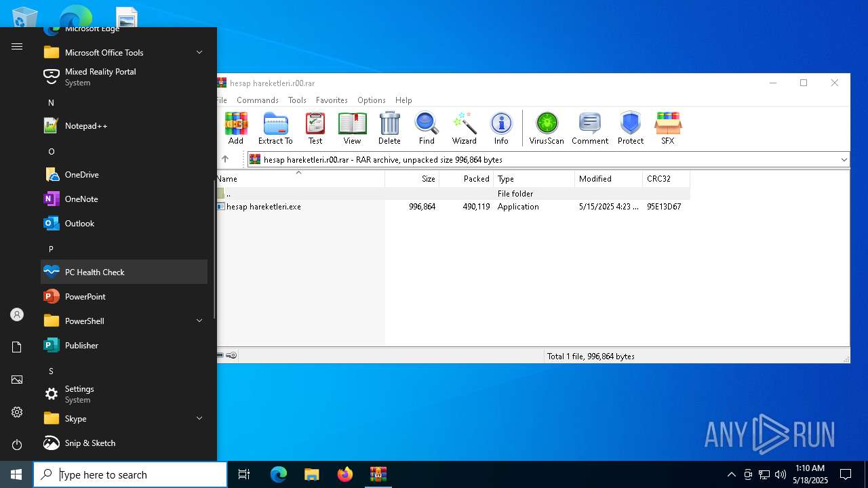Jump to letter P section header
The width and height of the screenshot is (868, 488).
pos(51,249)
